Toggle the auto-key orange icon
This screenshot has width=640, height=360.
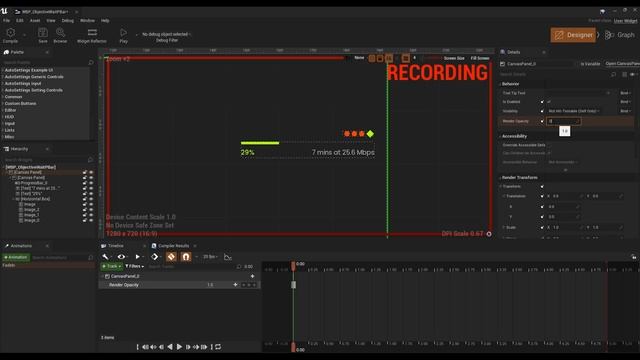[171, 257]
